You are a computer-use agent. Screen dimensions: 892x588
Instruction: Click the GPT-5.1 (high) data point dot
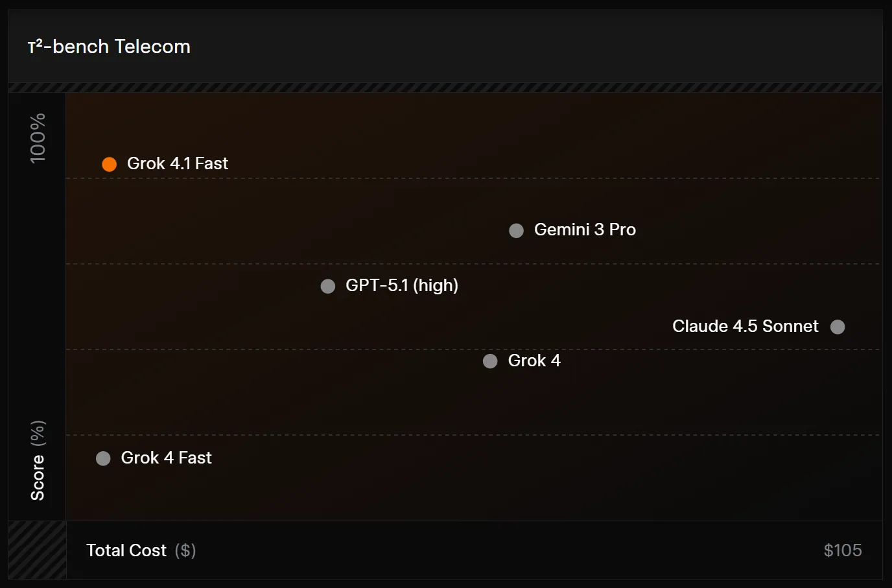(328, 286)
